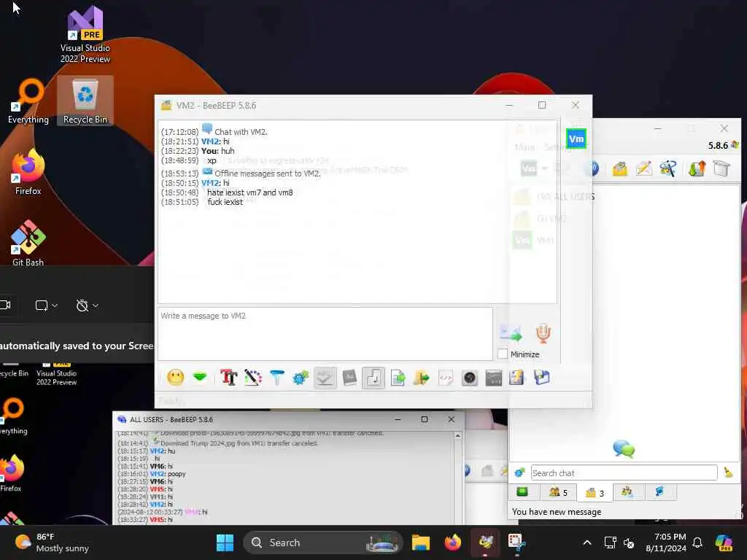Click the blue gear icon left of Search chat
This screenshot has width=747, height=560.
519,472
